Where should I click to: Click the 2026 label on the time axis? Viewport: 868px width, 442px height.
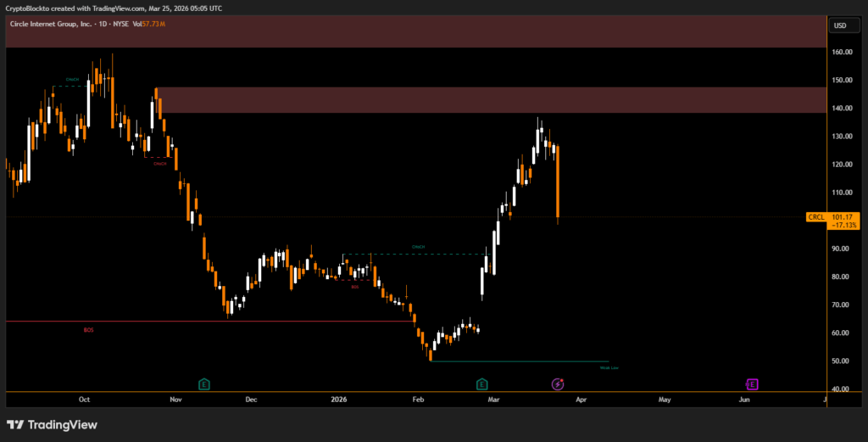[339, 399]
